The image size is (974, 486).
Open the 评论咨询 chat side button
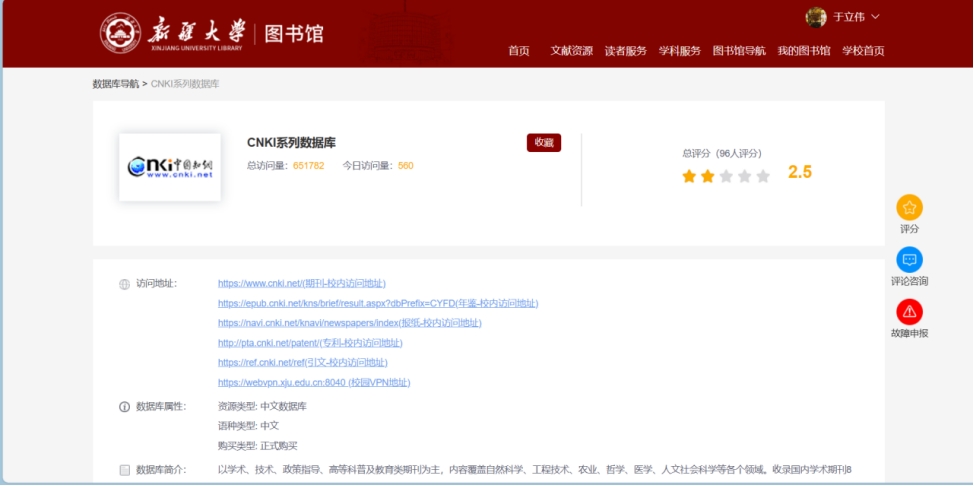click(x=909, y=260)
